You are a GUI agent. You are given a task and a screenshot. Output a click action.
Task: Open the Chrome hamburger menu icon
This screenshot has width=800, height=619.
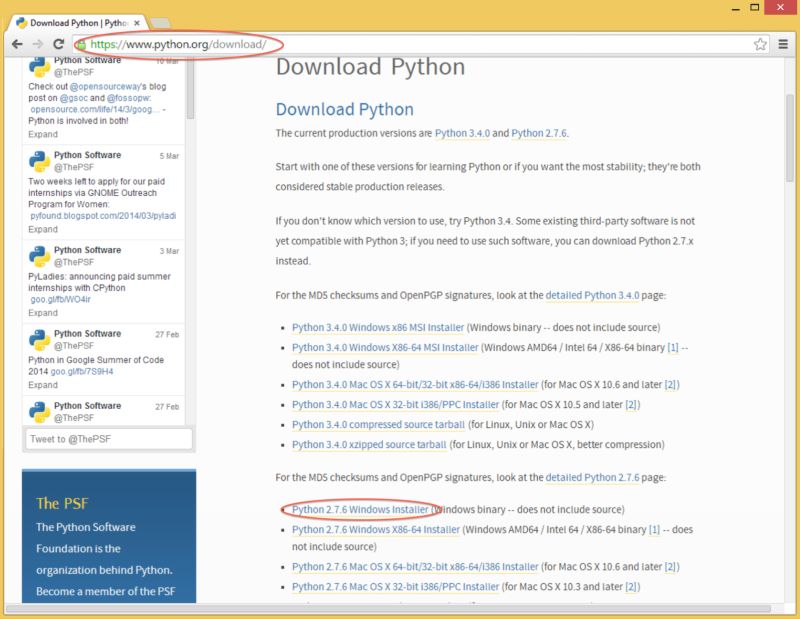coord(783,44)
